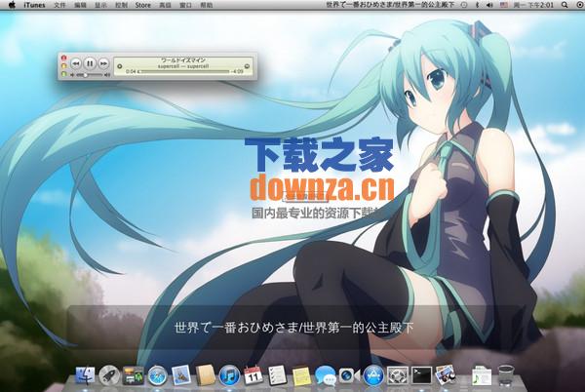Click the song title ワールドイズマイン
This screenshot has height=392, width=585.
coord(183,60)
